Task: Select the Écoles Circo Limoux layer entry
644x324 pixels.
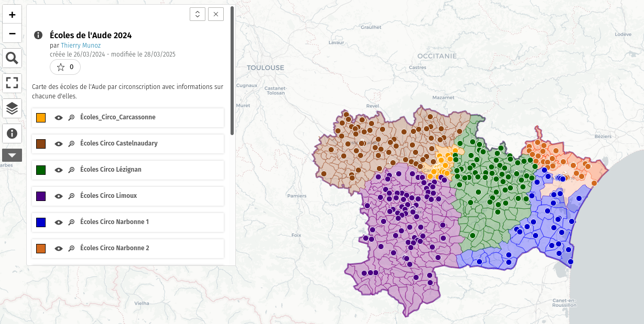Action: (x=108, y=196)
